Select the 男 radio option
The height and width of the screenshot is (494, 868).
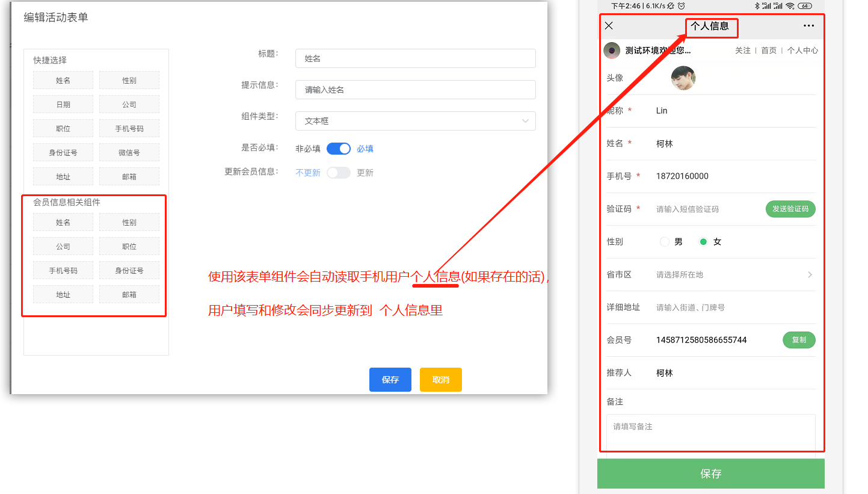point(665,242)
